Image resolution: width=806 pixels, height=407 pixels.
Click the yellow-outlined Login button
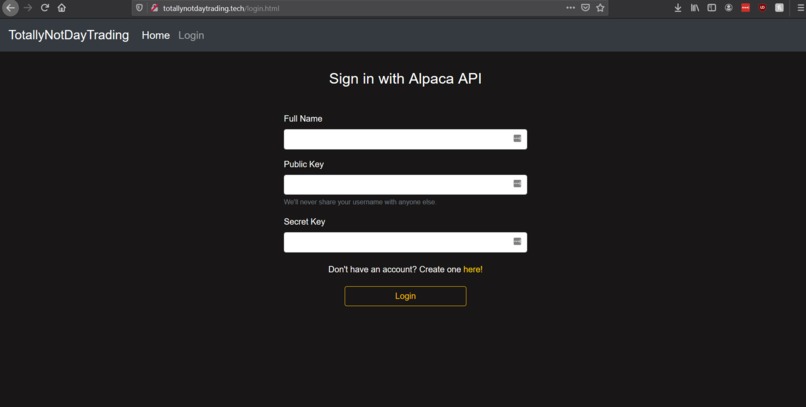tap(405, 296)
